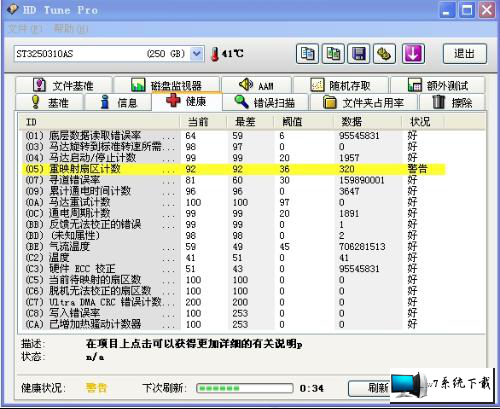Click the 刷新 refresh button

coord(369,388)
